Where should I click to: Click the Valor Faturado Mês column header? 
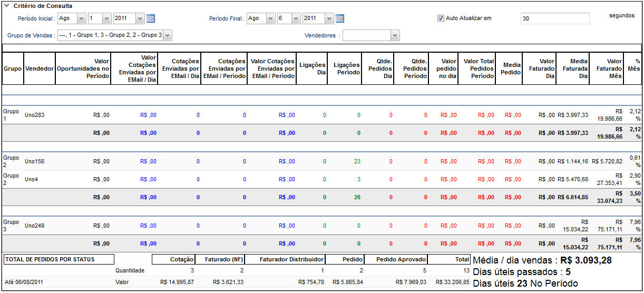[606, 69]
